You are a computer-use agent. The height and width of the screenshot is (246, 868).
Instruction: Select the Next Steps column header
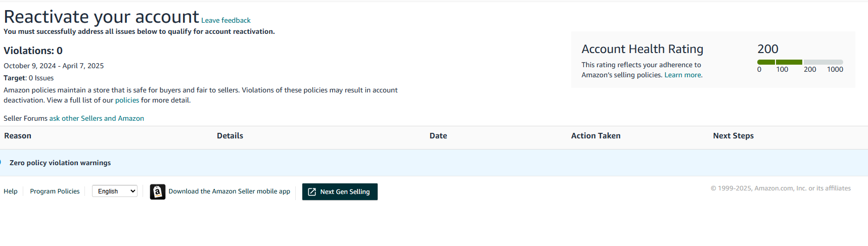pos(733,136)
